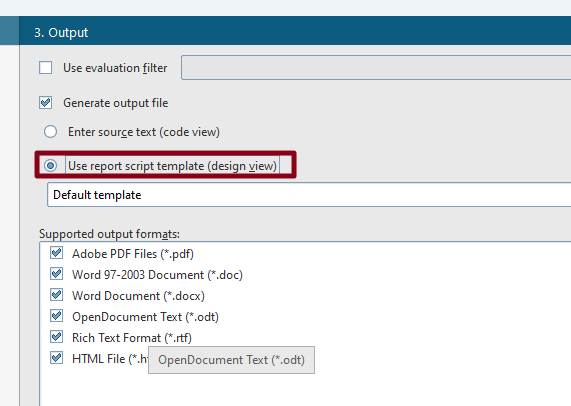Click the Generate output file label text
Image resolution: width=571 pixels, height=406 pixels.
[x=116, y=103]
